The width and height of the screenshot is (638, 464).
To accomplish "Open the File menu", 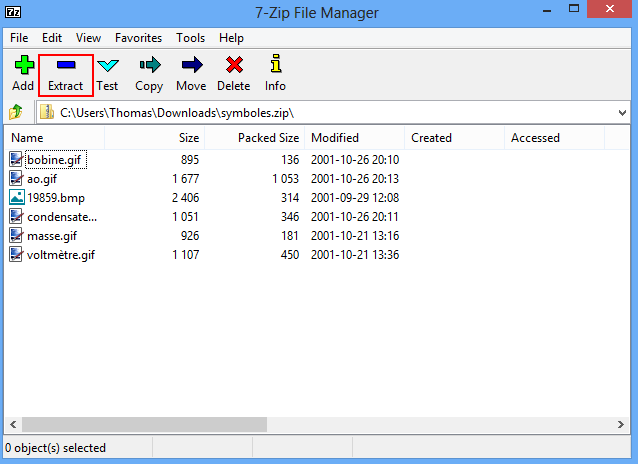I will 19,38.
